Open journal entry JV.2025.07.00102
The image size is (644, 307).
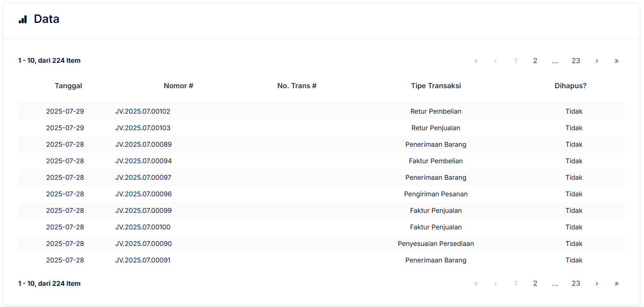143,112
